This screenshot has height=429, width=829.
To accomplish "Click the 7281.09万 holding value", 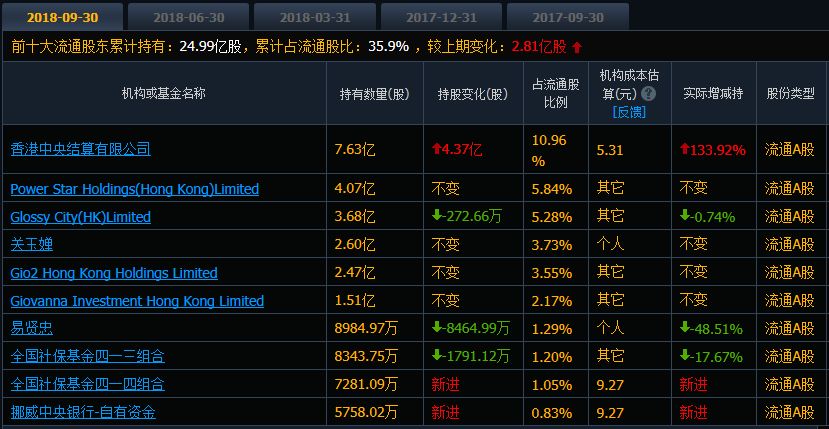I will tap(366, 385).
